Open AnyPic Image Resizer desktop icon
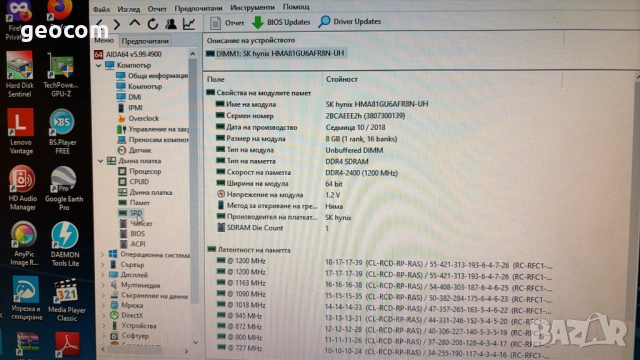The height and width of the screenshot is (360, 640). (x=24, y=243)
